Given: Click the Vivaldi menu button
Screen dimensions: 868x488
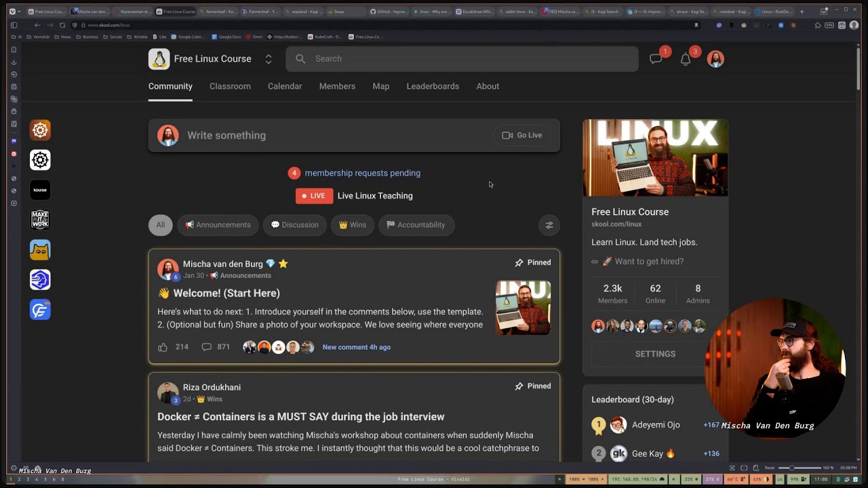Looking at the screenshot, I should (12, 12).
